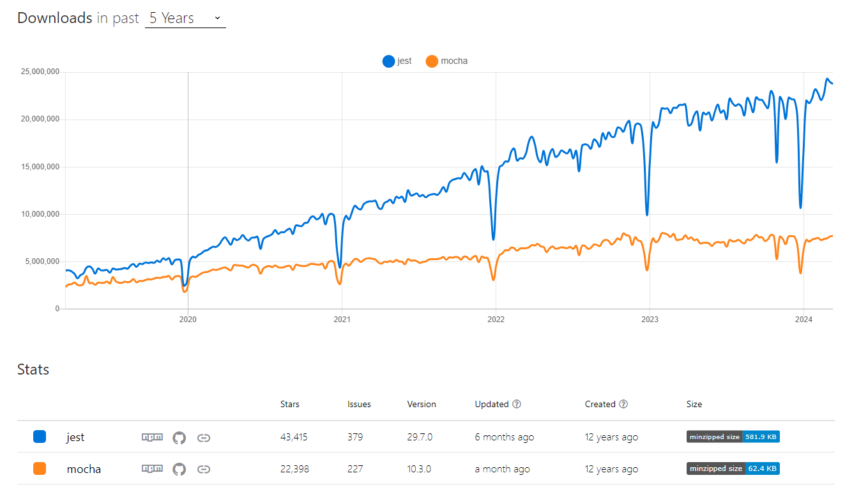Click the Stars column header

pyautogui.click(x=290, y=404)
